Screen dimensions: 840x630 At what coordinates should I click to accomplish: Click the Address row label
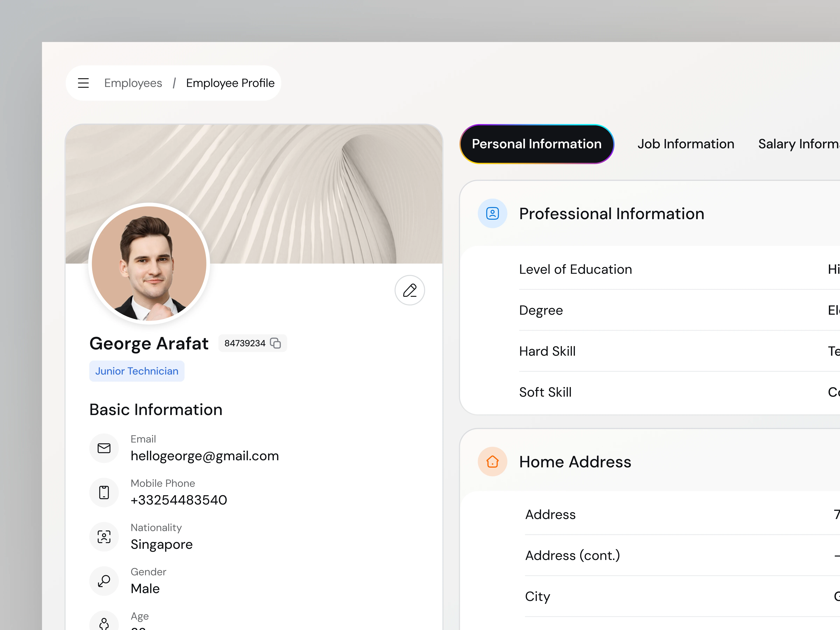coord(550,514)
